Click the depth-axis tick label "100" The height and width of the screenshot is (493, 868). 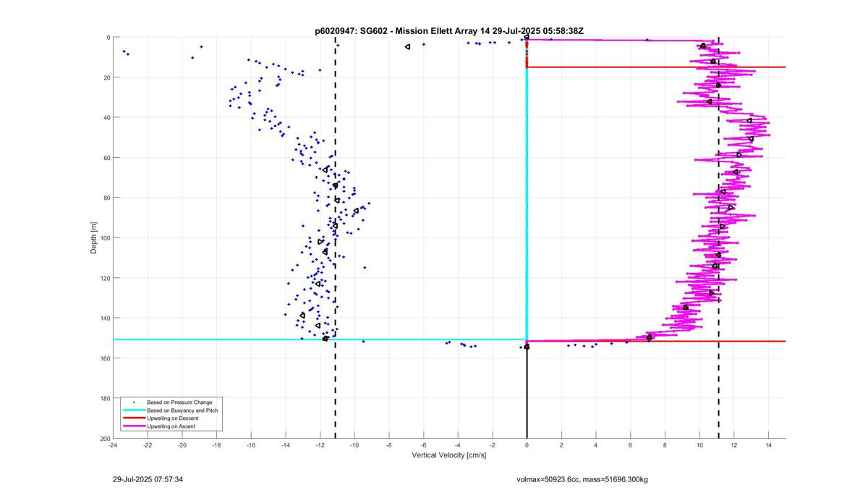104,238
